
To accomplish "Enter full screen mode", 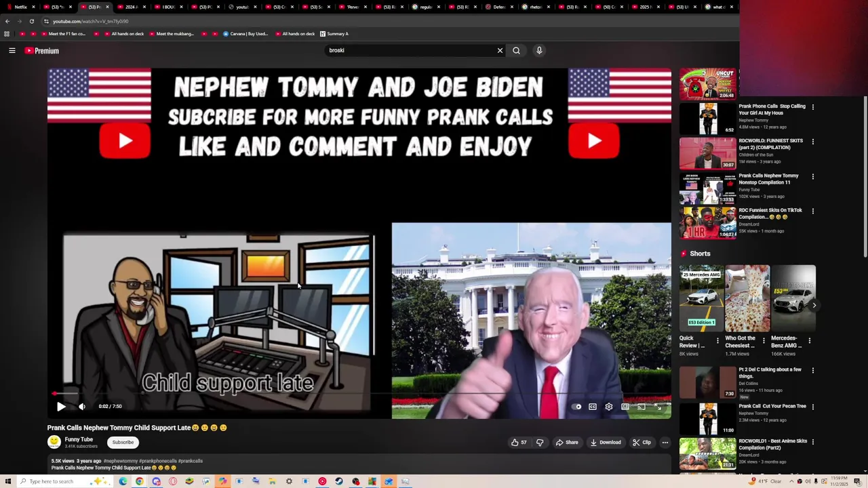I will pos(658,407).
